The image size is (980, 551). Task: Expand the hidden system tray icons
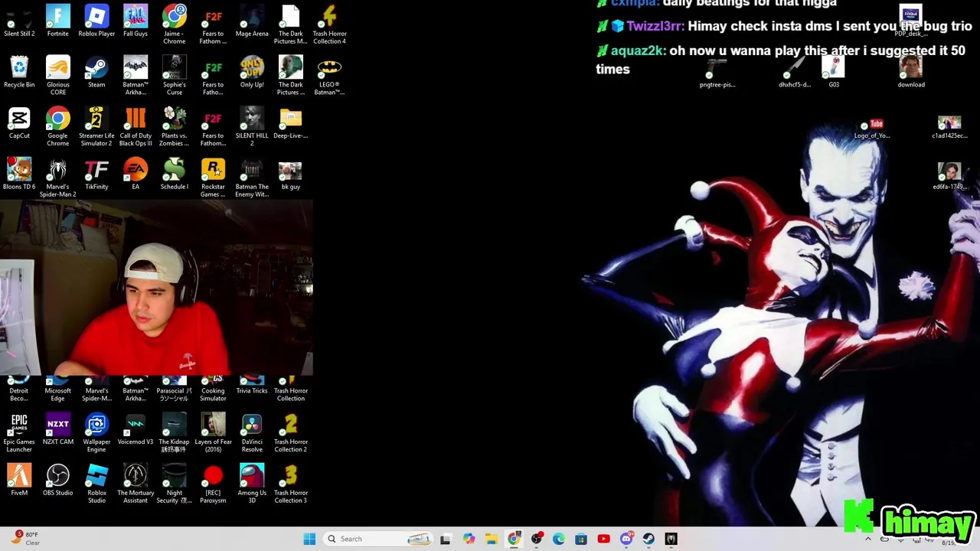867,539
